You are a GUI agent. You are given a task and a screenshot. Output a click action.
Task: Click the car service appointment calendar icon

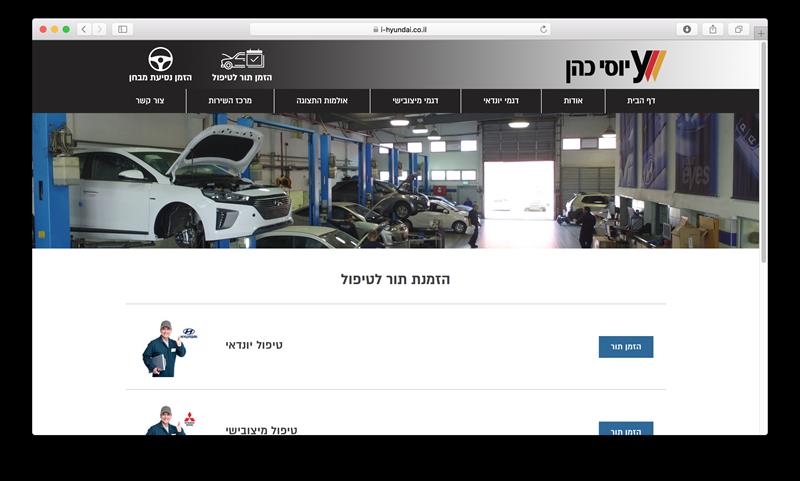coord(242,59)
